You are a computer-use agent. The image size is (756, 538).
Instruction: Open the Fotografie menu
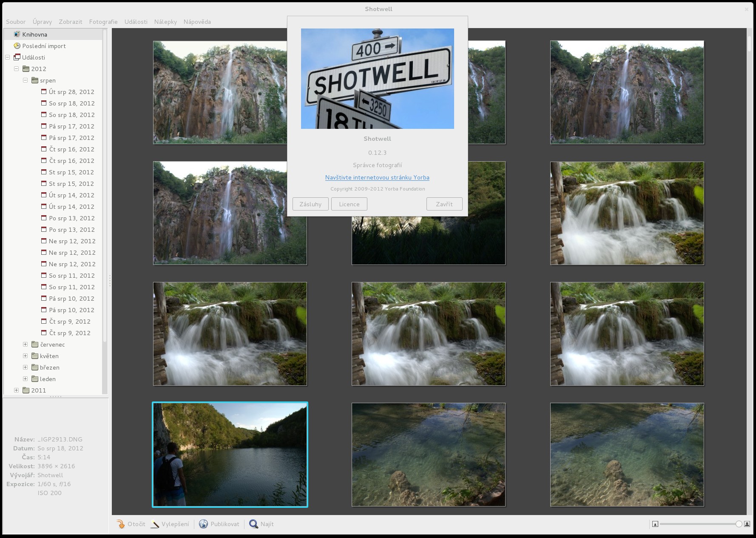tap(103, 22)
